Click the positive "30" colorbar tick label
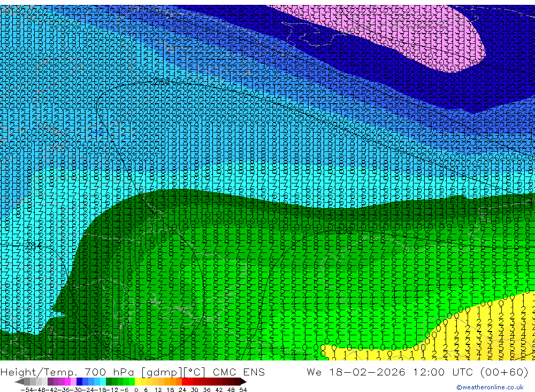The image size is (535, 392). [195, 390]
